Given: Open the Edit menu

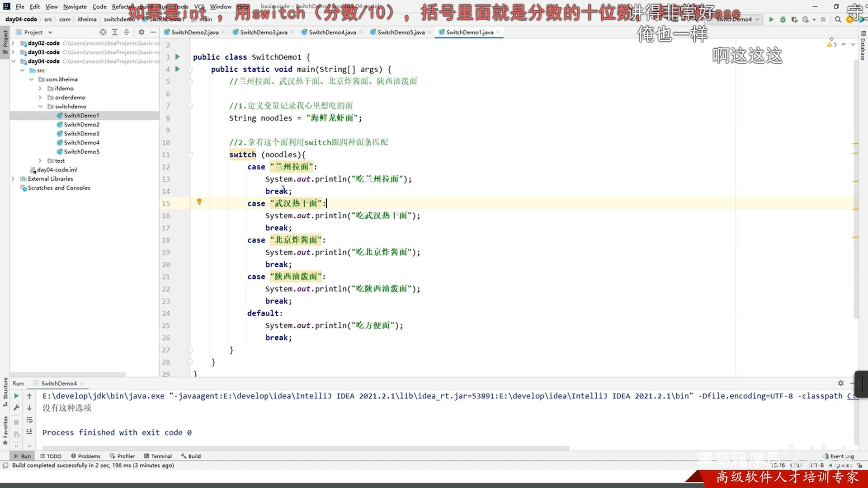Looking at the screenshot, I should coord(35,6).
